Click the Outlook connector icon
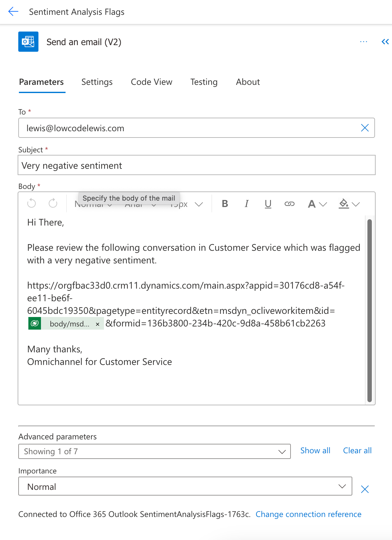 (28, 42)
